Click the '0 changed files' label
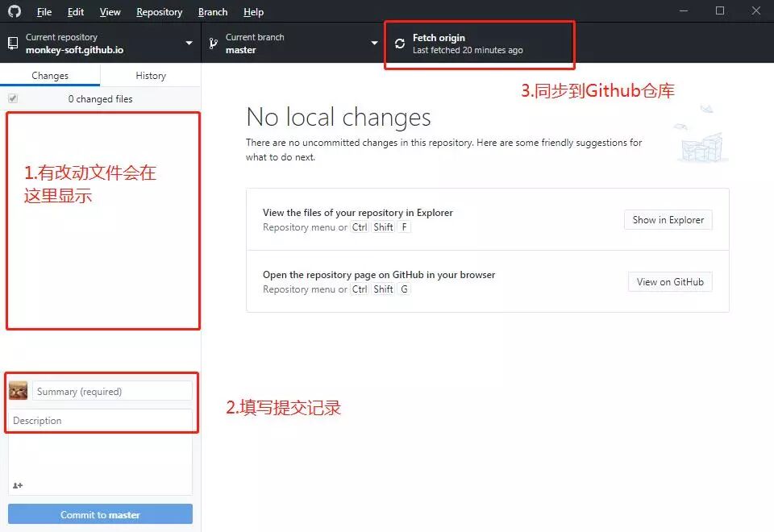Screen dimensions: 774x532 pos(100,98)
